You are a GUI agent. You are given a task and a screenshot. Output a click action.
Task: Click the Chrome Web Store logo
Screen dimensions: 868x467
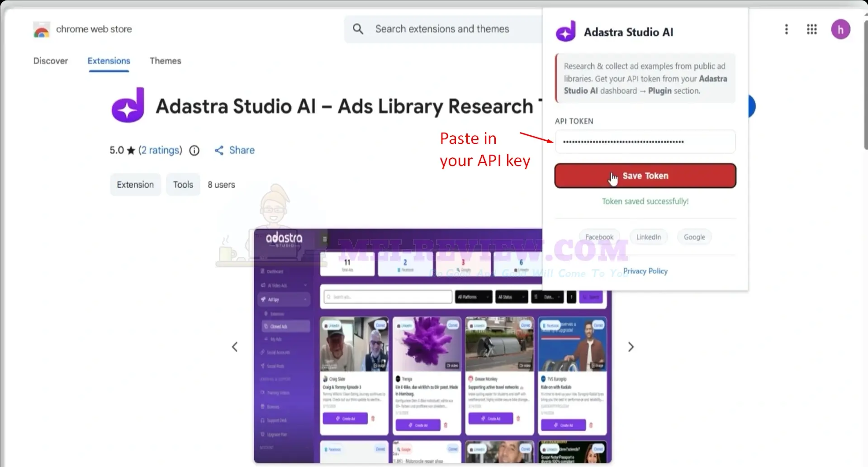click(x=42, y=29)
